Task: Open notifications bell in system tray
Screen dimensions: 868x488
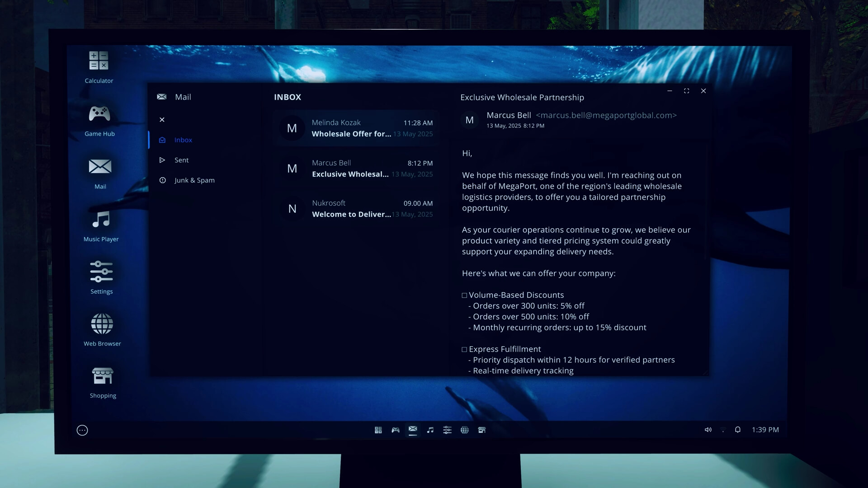Action: 738,430
